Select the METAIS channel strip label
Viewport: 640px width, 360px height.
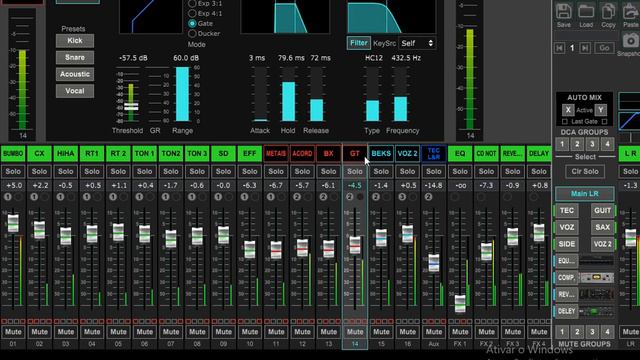coord(276,153)
